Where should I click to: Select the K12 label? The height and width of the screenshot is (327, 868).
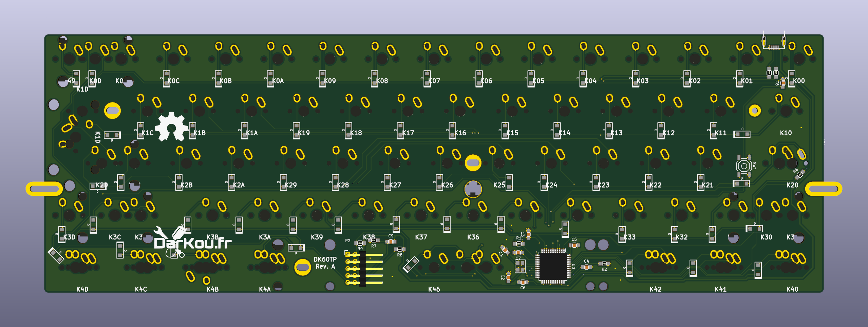click(x=668, y=133)
